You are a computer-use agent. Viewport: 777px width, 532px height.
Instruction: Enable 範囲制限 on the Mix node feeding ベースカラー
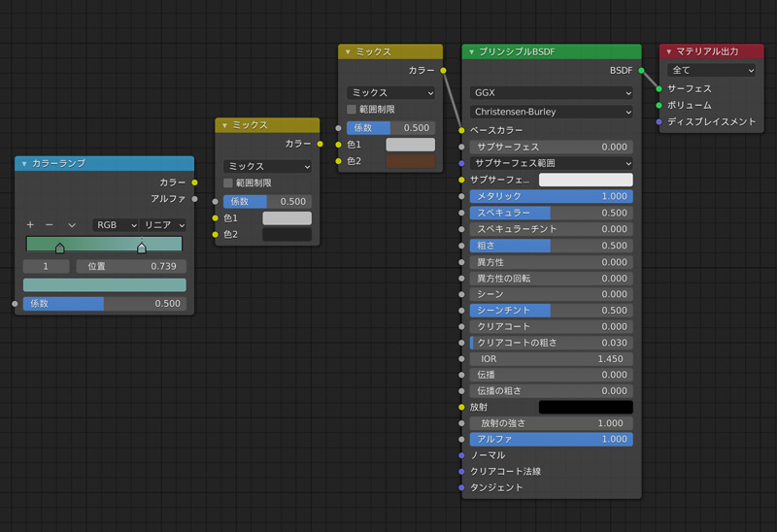[352, 110]
